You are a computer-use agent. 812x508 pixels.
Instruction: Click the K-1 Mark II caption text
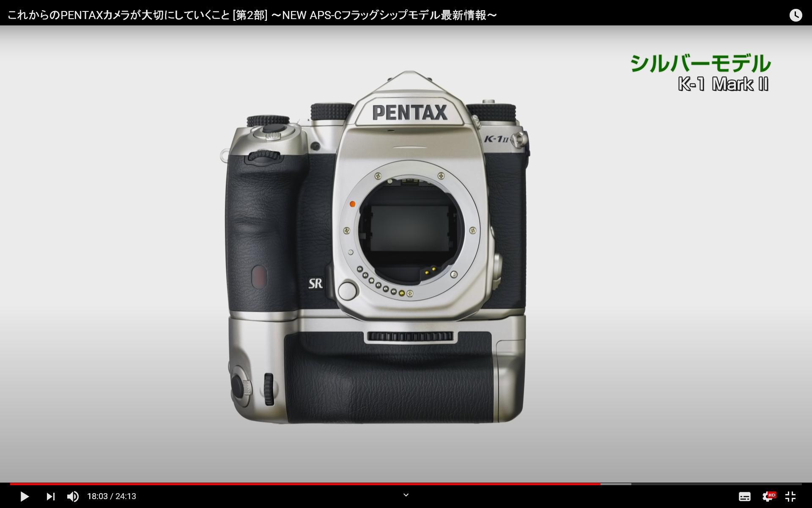[723, 84]
